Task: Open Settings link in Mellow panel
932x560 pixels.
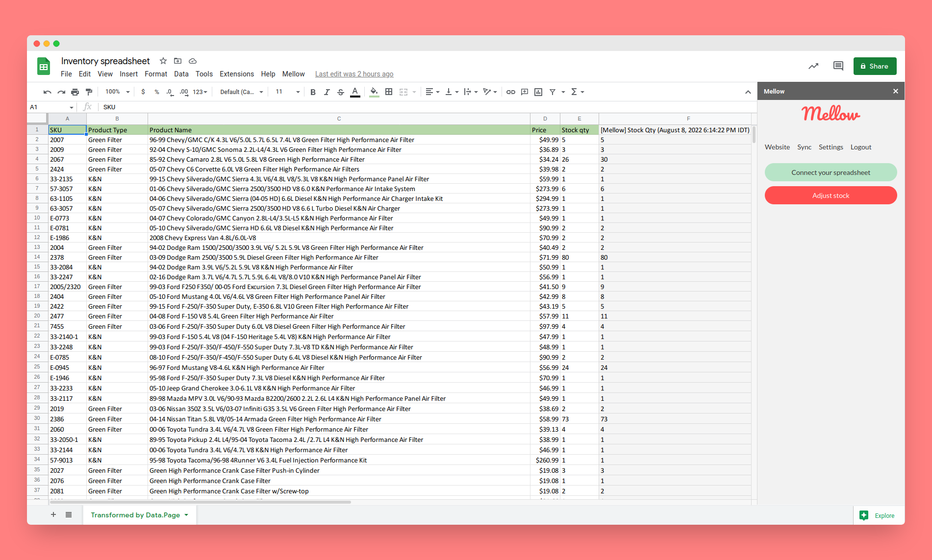Action: coord(831,147)
